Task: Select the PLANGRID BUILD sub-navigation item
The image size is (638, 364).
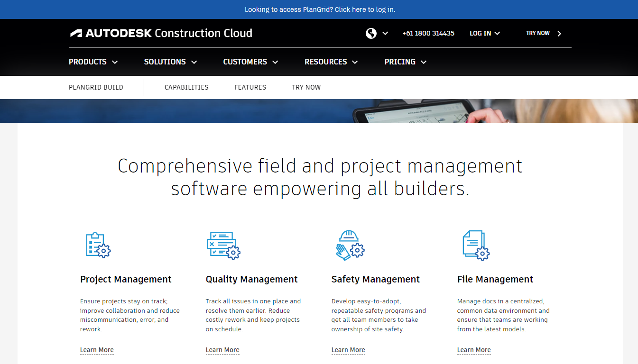Action: pyautogui.click(x=96, y=87)
